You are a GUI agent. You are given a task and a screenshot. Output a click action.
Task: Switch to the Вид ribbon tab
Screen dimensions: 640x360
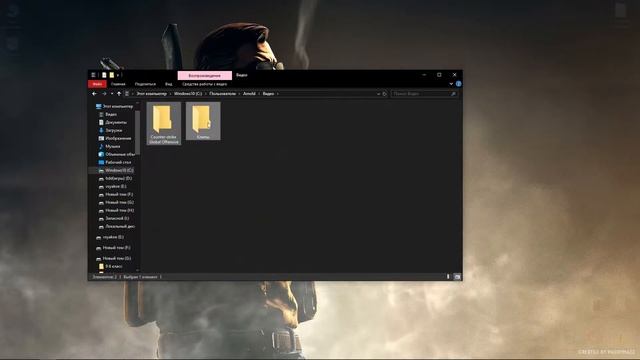click(169, 84)
